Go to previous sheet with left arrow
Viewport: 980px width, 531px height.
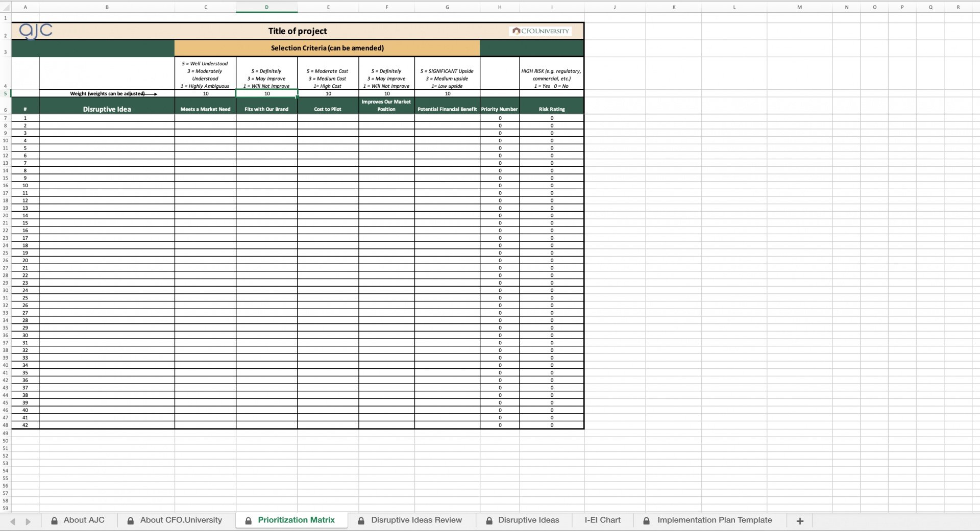click(x=13, y=521)
